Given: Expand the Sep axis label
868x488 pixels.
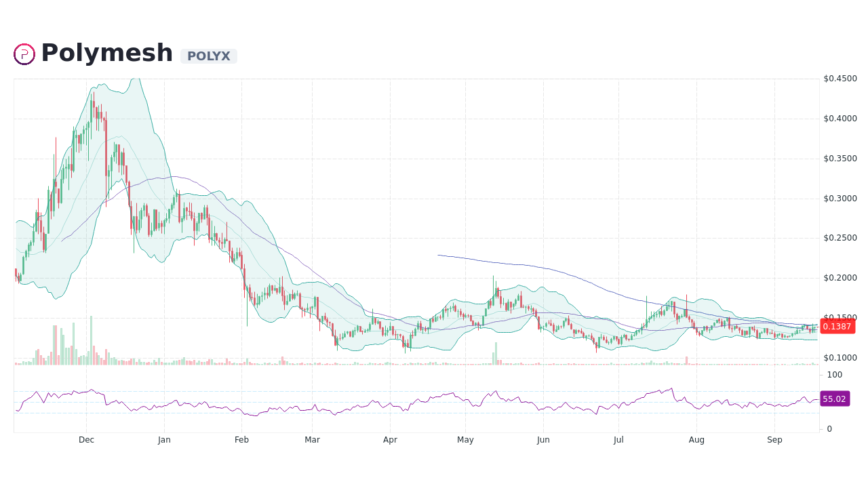Looking at the screenshot, I should [x=774, y=439].
